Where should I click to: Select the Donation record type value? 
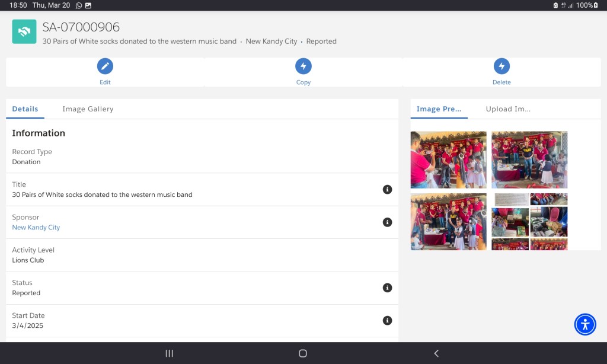[x=26, y=162]
